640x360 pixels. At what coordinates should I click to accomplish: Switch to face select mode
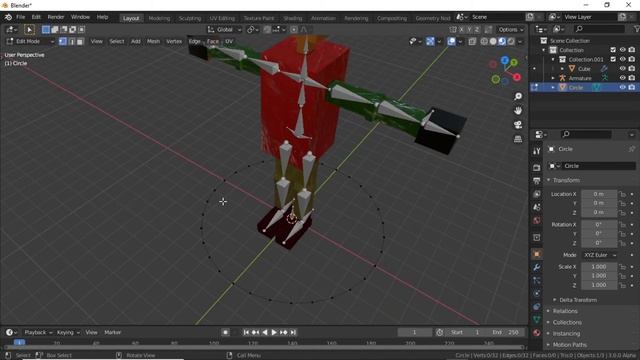[80, 41]
